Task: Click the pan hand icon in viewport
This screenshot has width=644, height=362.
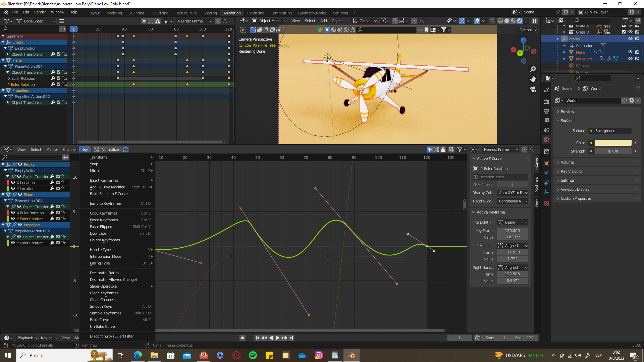Action: pos(533,79)
